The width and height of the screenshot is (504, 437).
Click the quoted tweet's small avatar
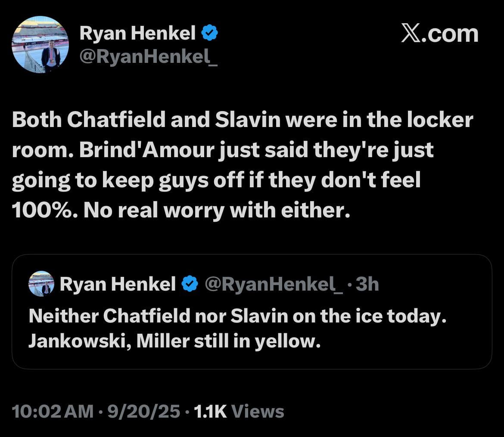[x=41, y=283]
